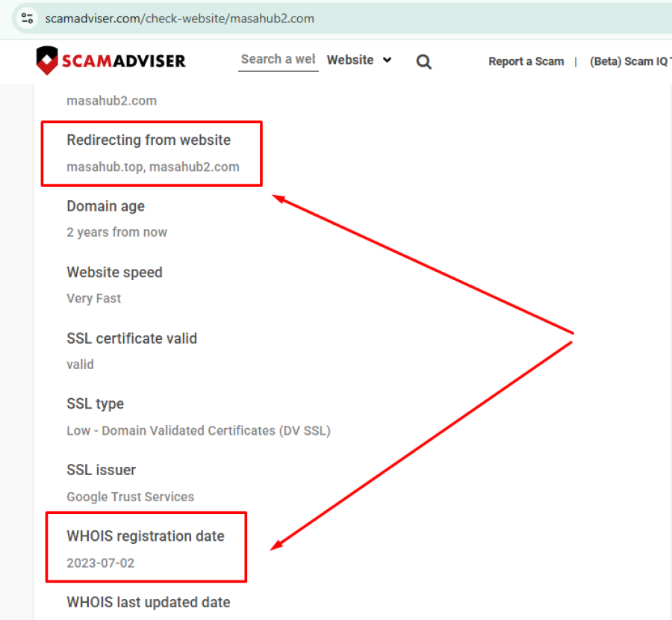Open the Website type dropdown
Image resolution: width=672 pixels, height=620 pixels.
tap(359, 60)
